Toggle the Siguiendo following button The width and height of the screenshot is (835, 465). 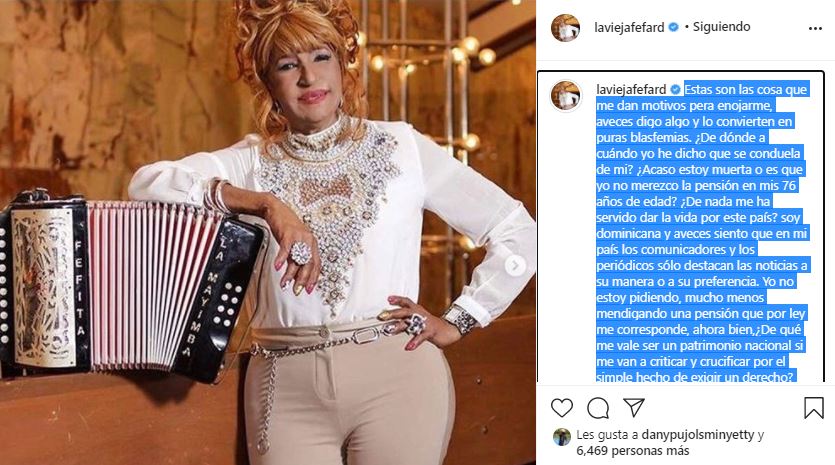722,27
